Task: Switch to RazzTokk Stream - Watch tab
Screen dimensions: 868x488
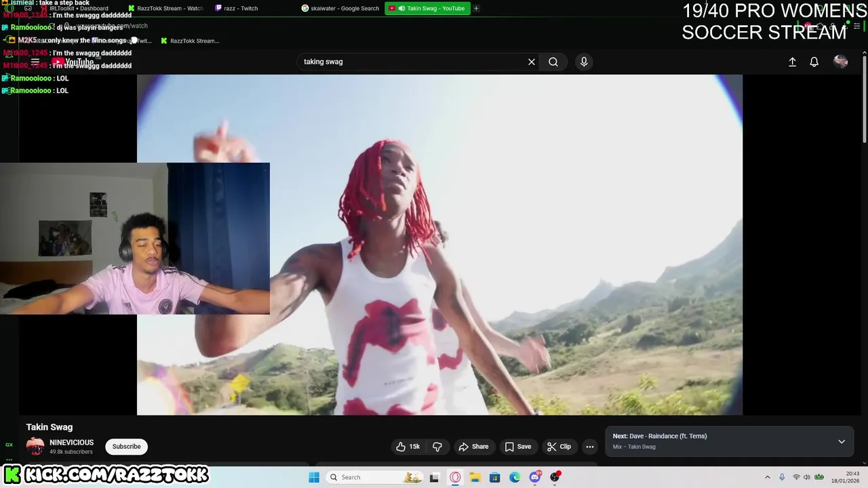Action: [165, 8]
